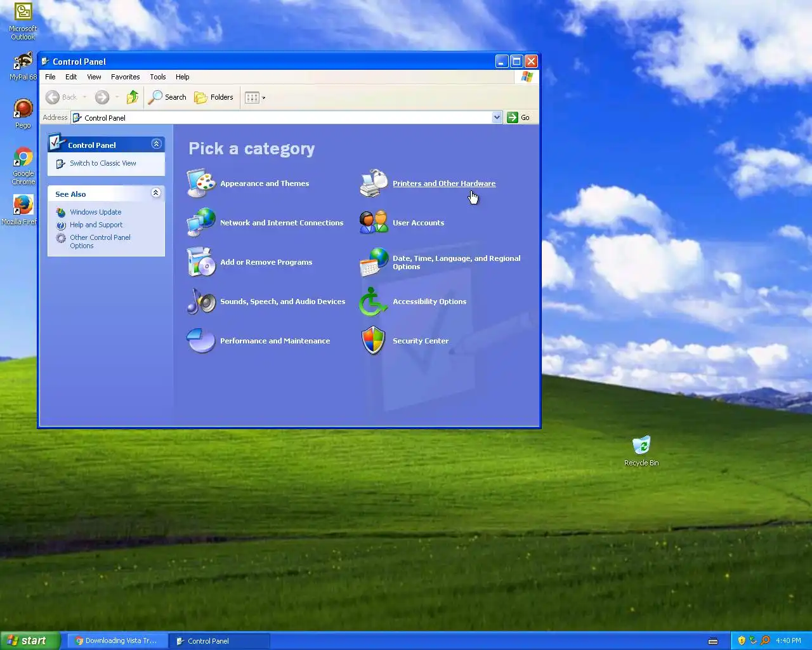812x650 pixels.
Task: Click the security shield tray icon
Action: (742, 640)
